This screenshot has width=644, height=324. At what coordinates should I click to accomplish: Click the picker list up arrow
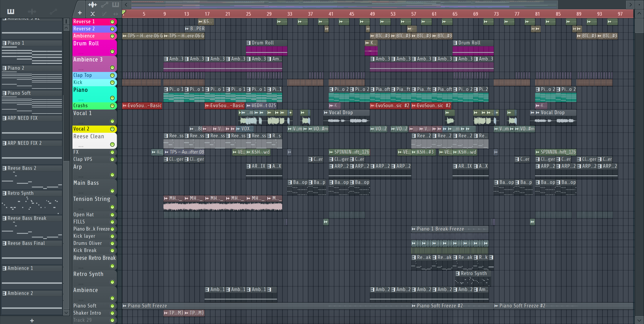[x=66, y=28]
